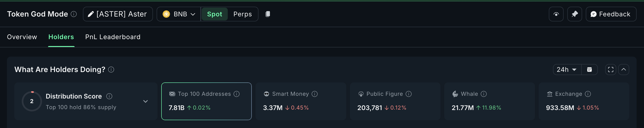This screenshot has height=128, width=644.
Task: Click the Feedback button
Action: tap(611, 14)
